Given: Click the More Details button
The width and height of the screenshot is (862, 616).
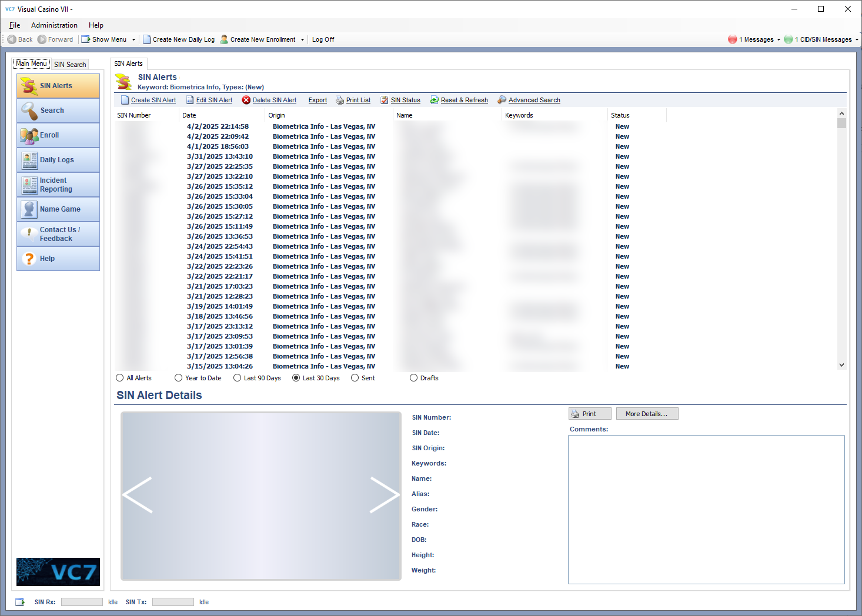Looking at the screenshot, I should (647, 413).
